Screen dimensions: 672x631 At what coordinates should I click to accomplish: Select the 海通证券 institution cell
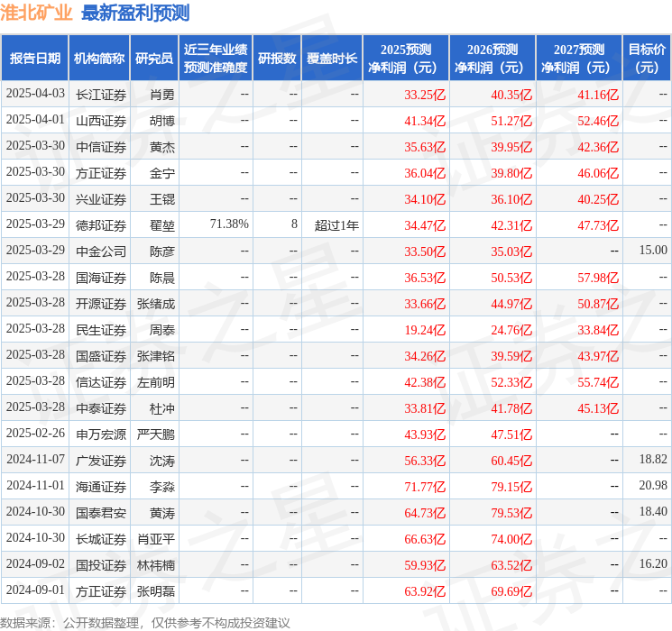point(101,487)
